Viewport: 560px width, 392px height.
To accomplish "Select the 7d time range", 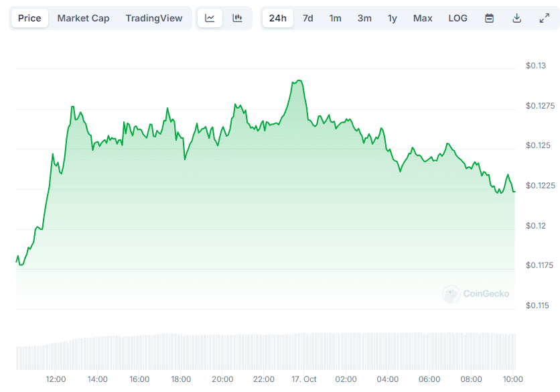I will [307, 18].
